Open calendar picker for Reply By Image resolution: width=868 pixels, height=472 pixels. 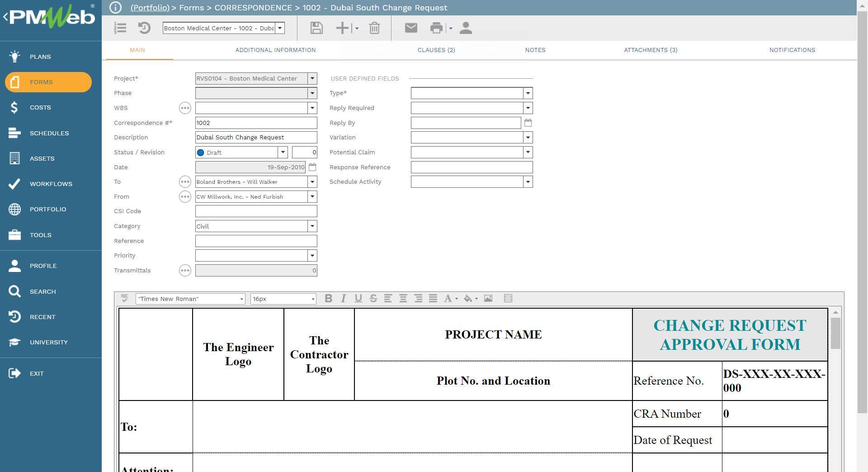(528, 123)
